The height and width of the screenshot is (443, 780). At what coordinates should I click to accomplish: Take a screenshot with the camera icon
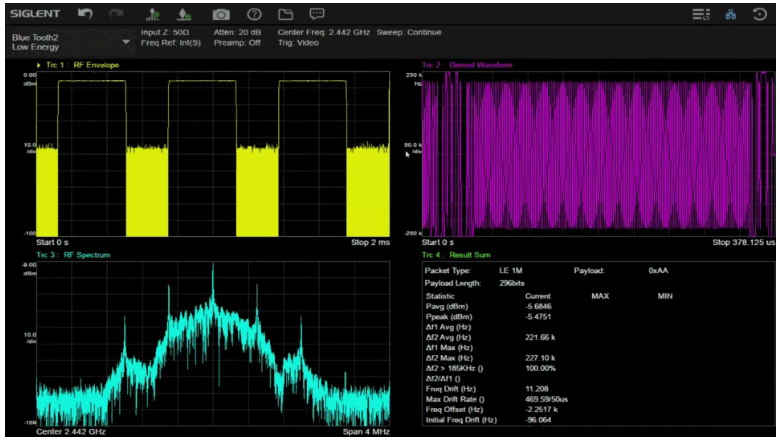coord(221,14)
